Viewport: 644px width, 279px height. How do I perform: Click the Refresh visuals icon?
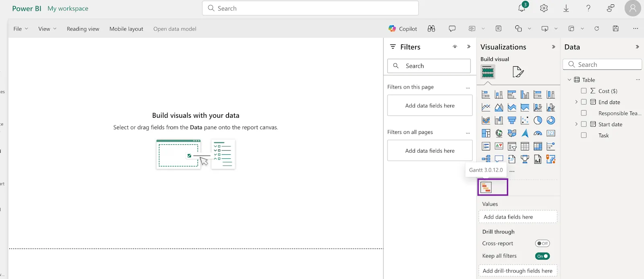pyautogui.click(x=597, y=29)
